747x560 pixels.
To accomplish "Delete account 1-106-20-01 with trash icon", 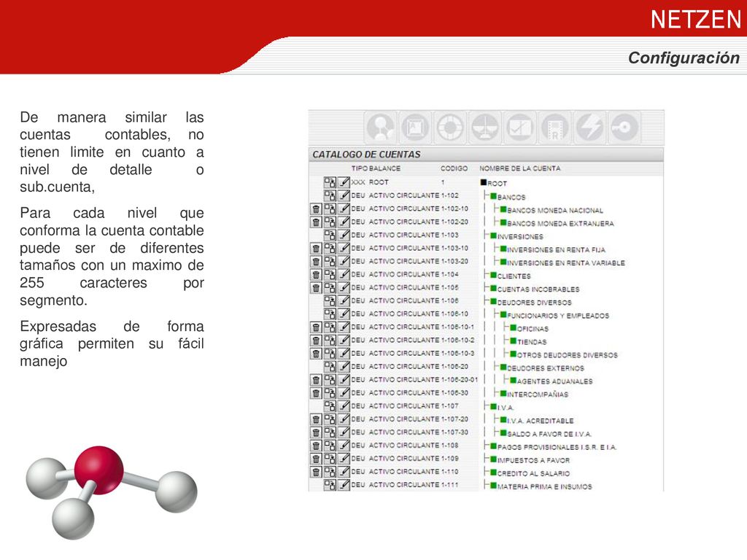I will (x=316, y=380).
